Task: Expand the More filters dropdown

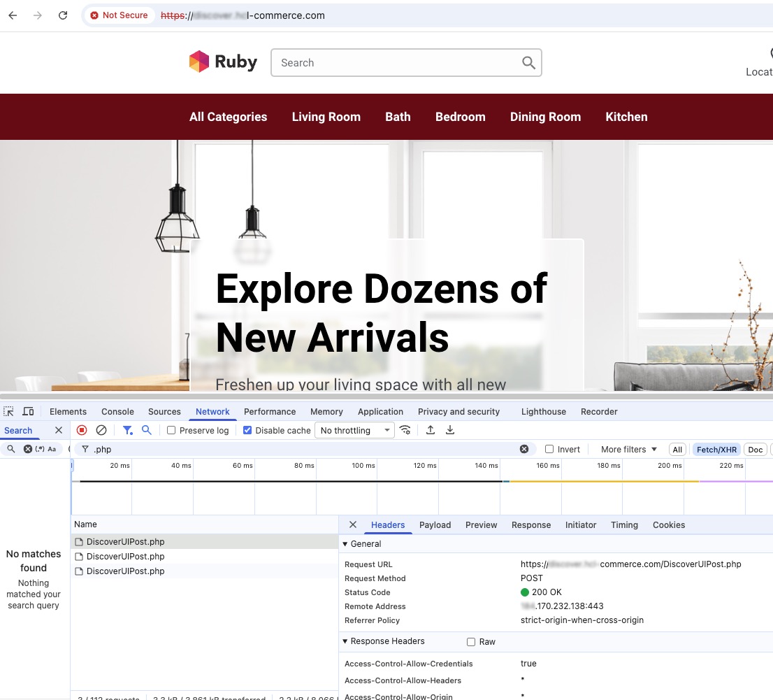Action: point(627,449)
